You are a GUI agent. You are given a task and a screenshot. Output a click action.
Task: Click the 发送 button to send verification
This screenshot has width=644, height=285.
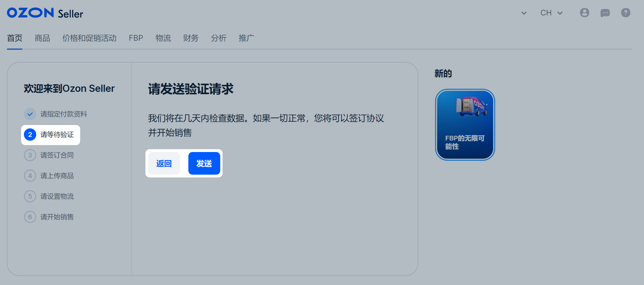pos(204,163)
